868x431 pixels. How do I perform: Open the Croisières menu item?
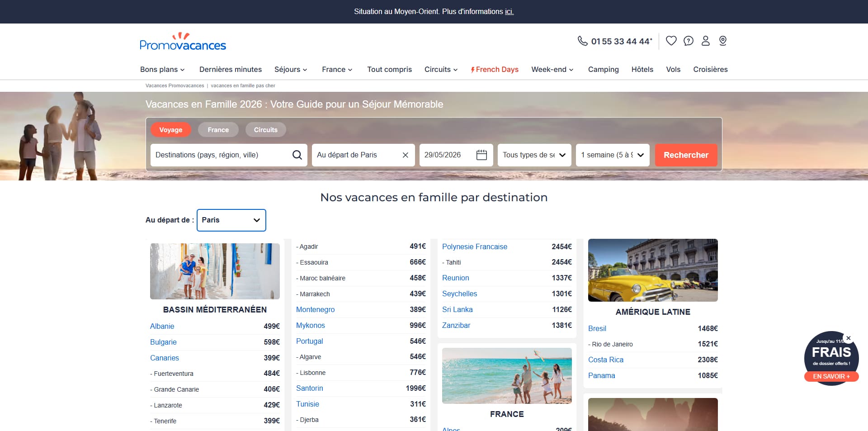click(710, 69)
